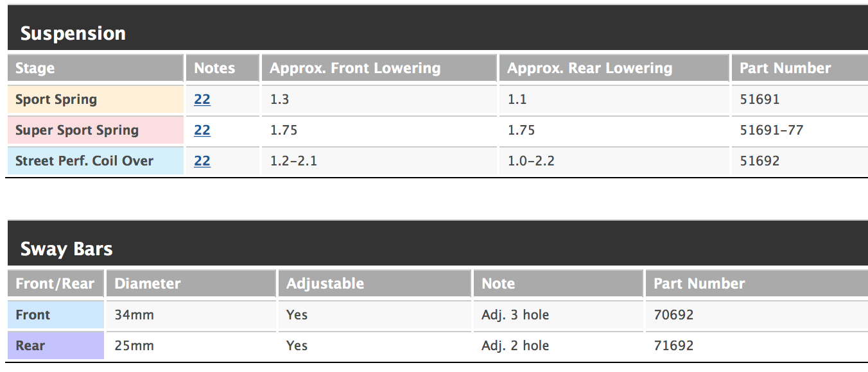Click the Rear sway bar row label
Image resolution: width=868 pixels, height=372 pixels.
click(30, 346)
